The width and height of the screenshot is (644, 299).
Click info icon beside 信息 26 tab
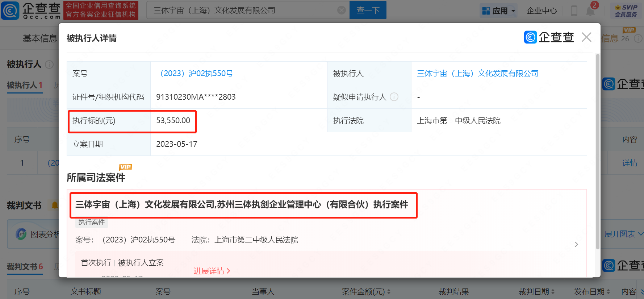[638, 38]
